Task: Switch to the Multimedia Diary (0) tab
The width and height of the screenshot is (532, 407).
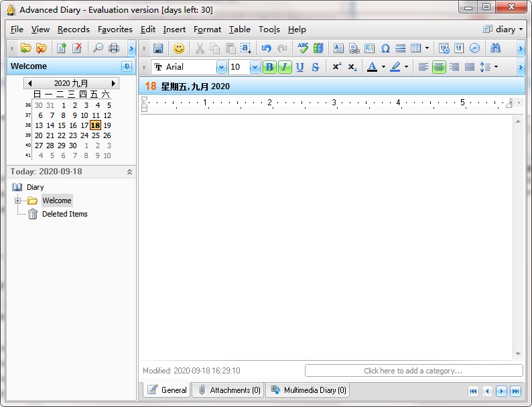Action: coord(308,390)
